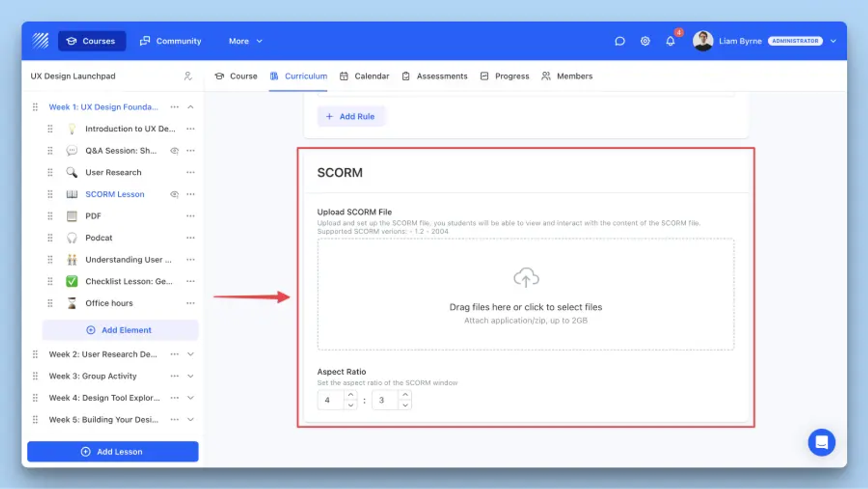The image size is (868, 489).
Task: Open the notifications bell
Action: 671,41
